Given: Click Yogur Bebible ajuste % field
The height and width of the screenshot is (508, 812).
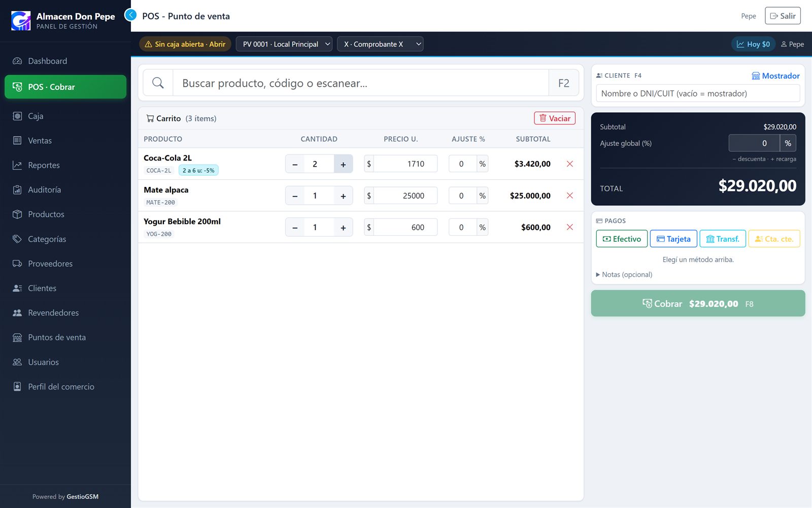Looking at the screenshot, I should [462, 227].
